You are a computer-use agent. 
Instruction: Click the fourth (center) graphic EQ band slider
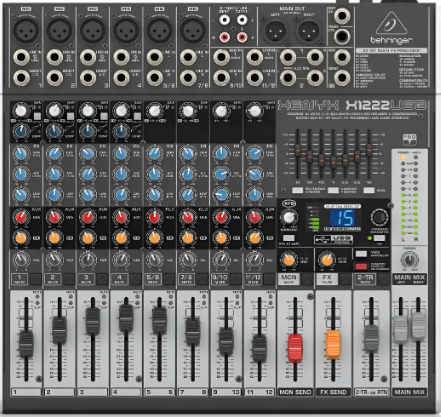point(333,164)
